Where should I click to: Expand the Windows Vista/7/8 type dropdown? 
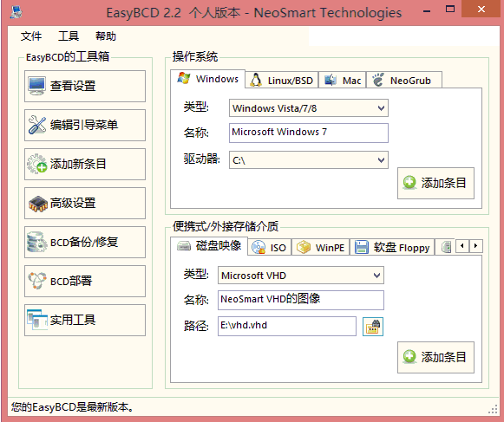click(381, 108)
